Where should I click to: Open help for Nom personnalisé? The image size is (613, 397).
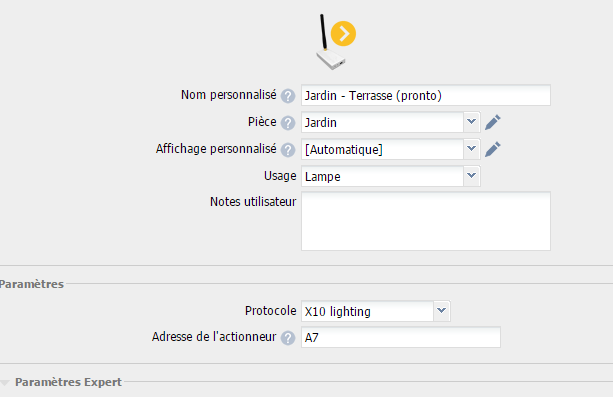[288, 96]
